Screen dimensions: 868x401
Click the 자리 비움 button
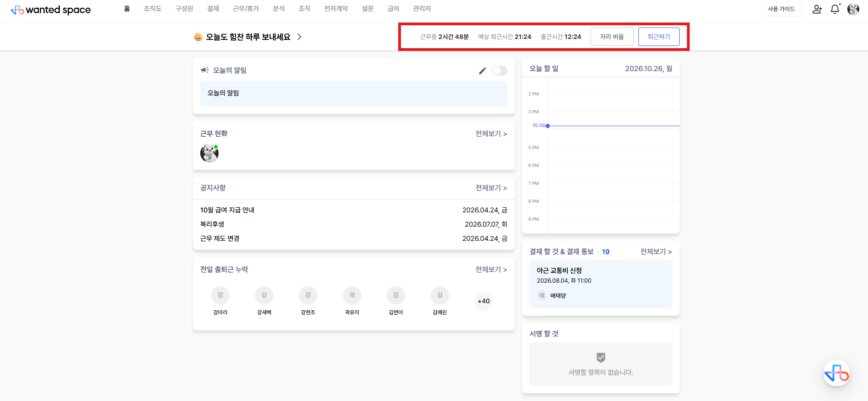tap(612, 37)
